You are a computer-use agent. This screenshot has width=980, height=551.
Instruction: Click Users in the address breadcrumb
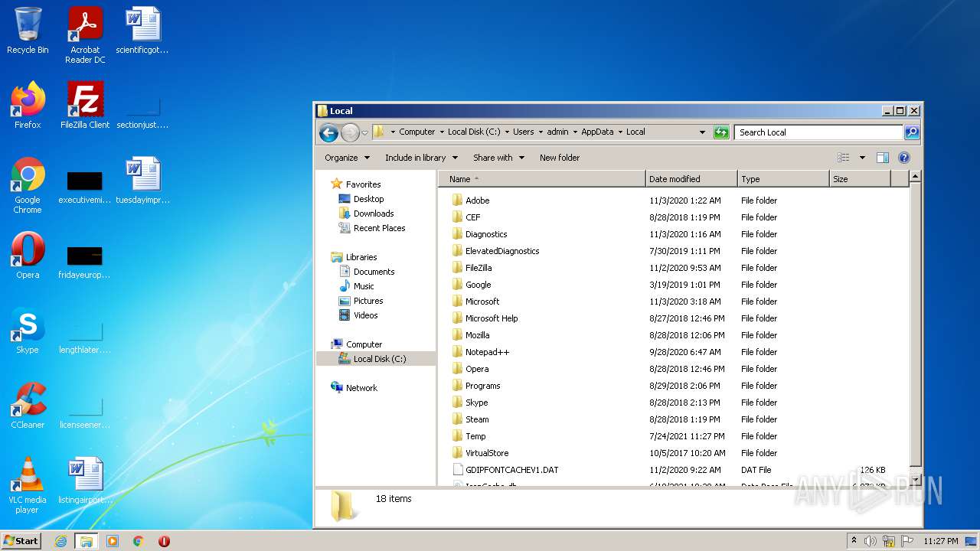pyautogui.click(x=524, y=132)
